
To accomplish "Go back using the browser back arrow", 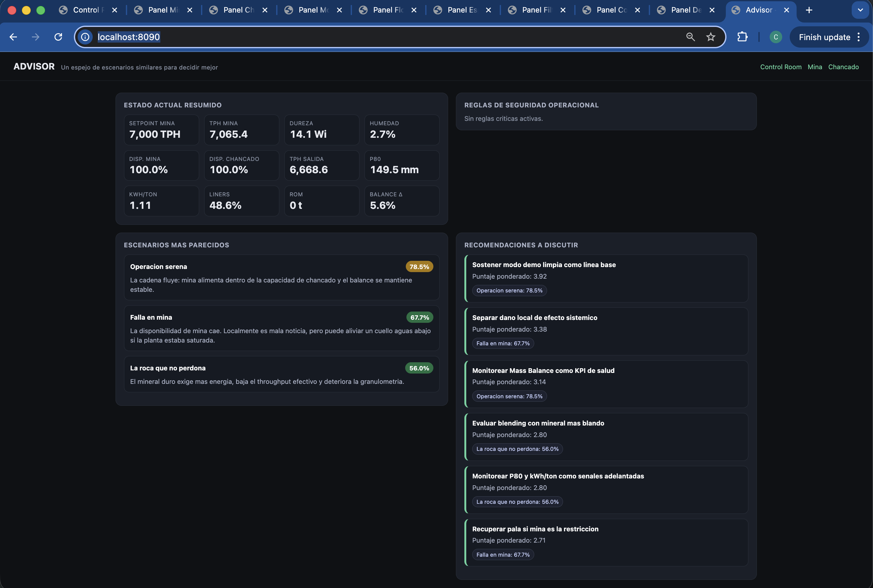I will pyautogui.click(x=13, y=37).
